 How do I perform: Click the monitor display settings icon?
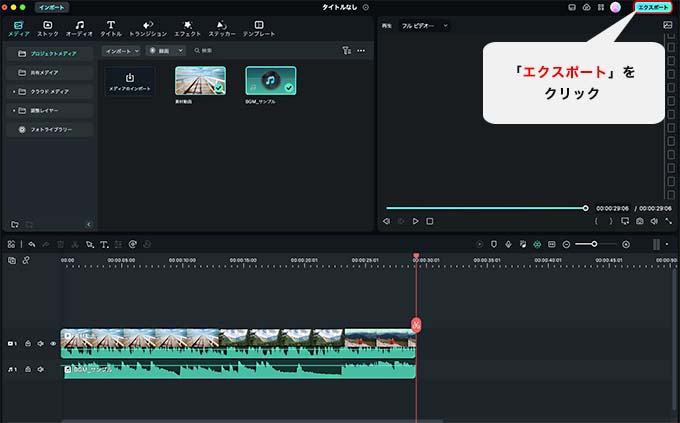pyautogui.click(x=625, y=221)
